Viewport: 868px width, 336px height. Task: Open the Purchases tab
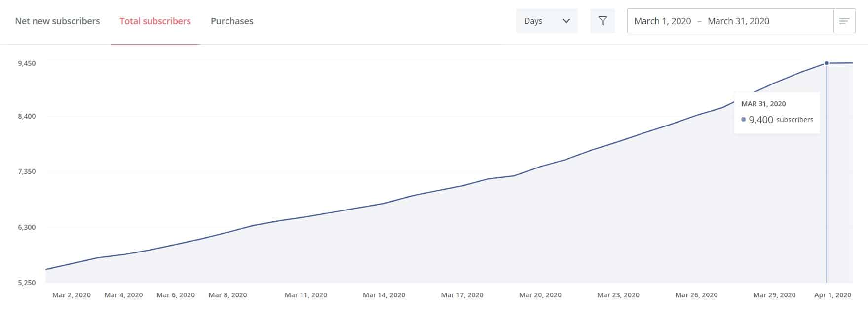(x=232, y=21)
